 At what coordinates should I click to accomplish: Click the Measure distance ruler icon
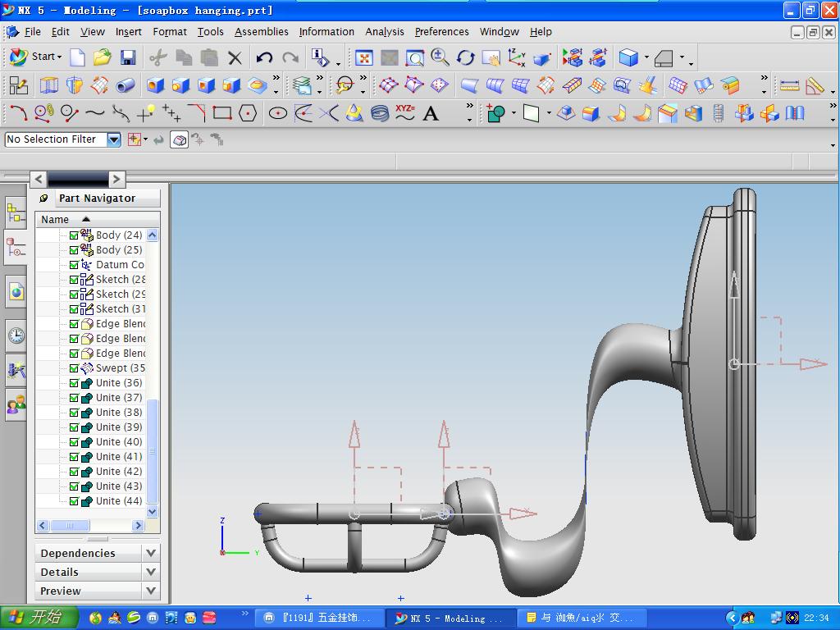789,85
